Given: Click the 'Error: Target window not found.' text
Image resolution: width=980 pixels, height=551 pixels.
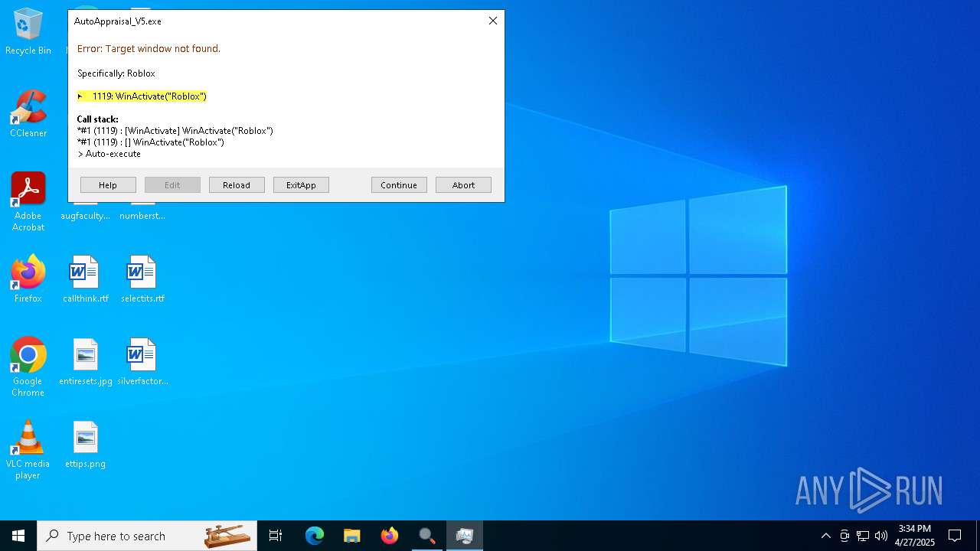Looking at the screenshot, I should [149, 49].
